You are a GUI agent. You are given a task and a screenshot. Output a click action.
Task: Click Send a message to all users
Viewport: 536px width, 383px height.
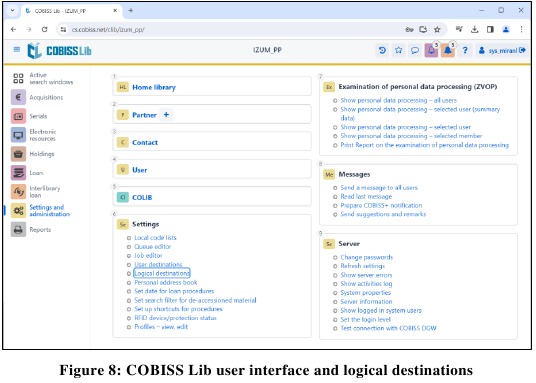(379, 188)
